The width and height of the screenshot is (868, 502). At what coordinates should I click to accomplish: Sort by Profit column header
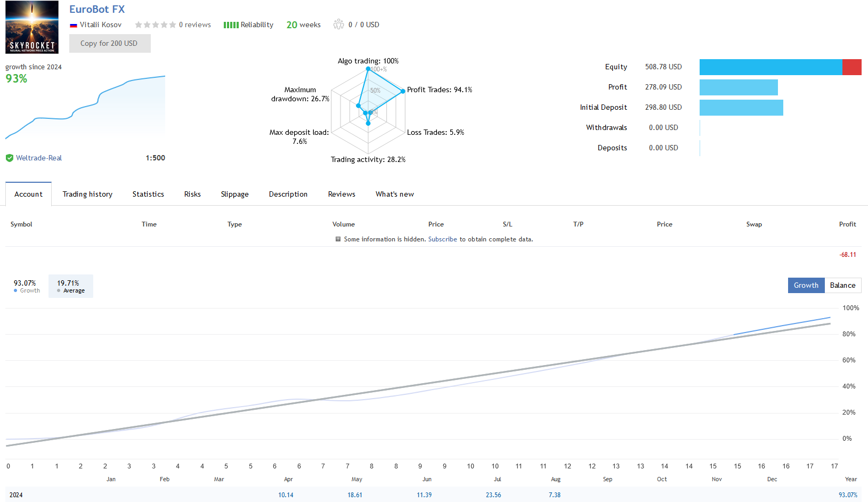(847, 224)
